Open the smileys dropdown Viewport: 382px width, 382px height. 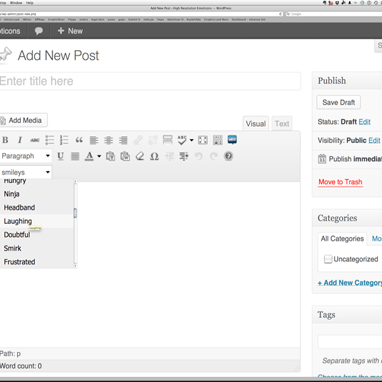coord(26,172)
